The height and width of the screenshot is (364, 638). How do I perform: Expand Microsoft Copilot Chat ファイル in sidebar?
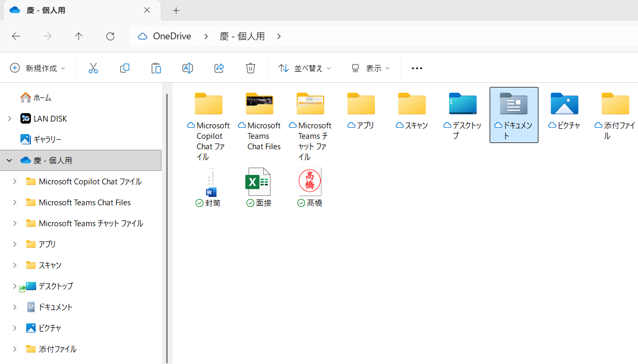click(15, 181)
